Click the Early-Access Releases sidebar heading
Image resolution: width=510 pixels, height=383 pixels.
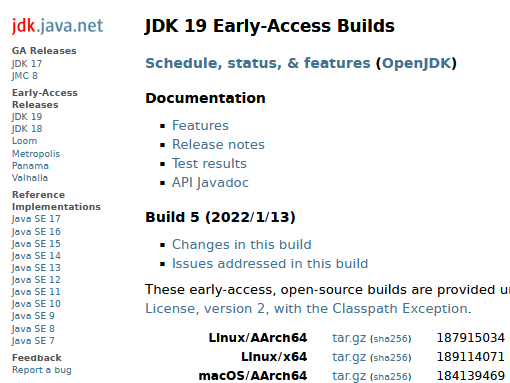click(45, 99)
